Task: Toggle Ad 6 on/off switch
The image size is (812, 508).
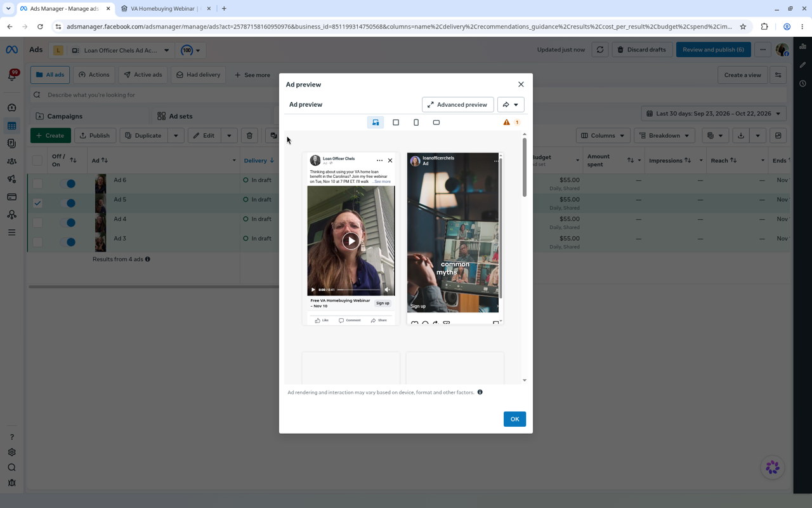Action: (x=67, y=184)
